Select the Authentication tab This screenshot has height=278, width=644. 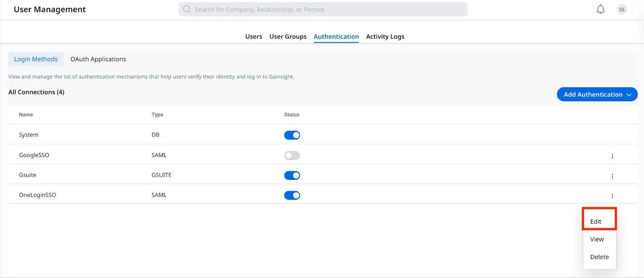coord(336,37)
